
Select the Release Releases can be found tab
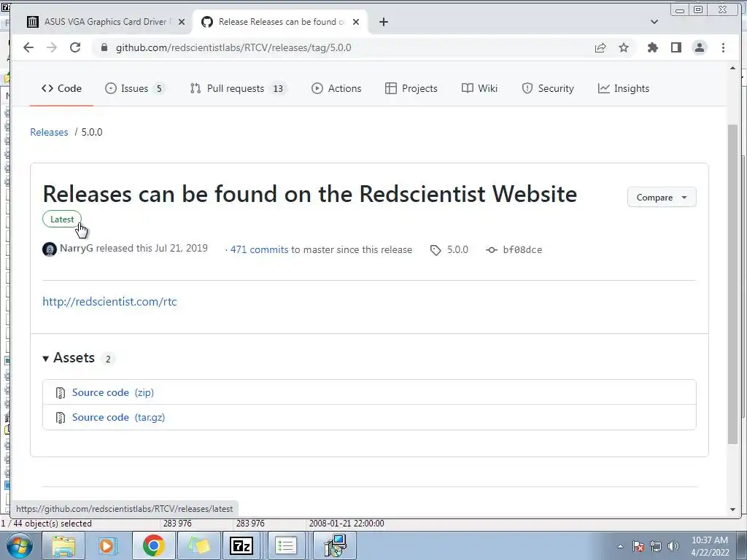point(280,22)
